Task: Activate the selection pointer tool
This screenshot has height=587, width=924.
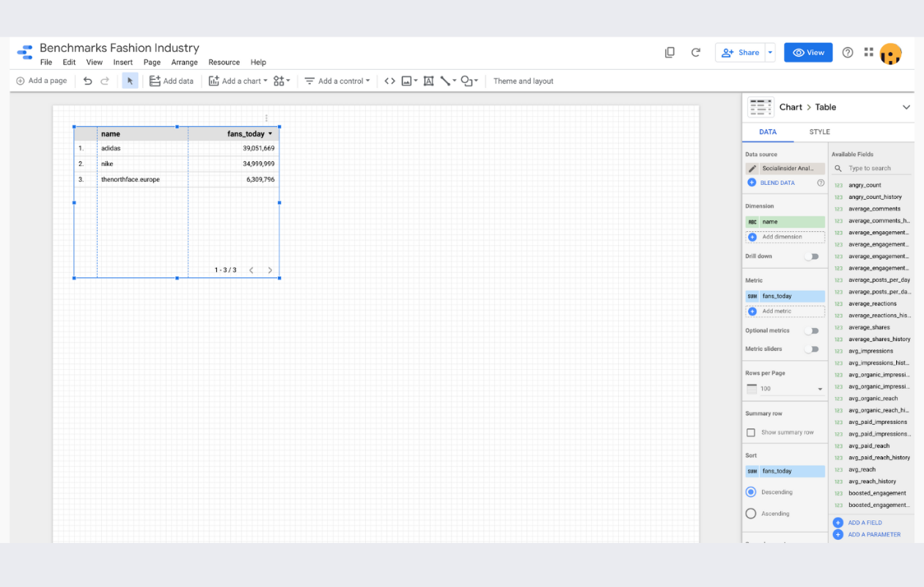Action: click(130, 81)
